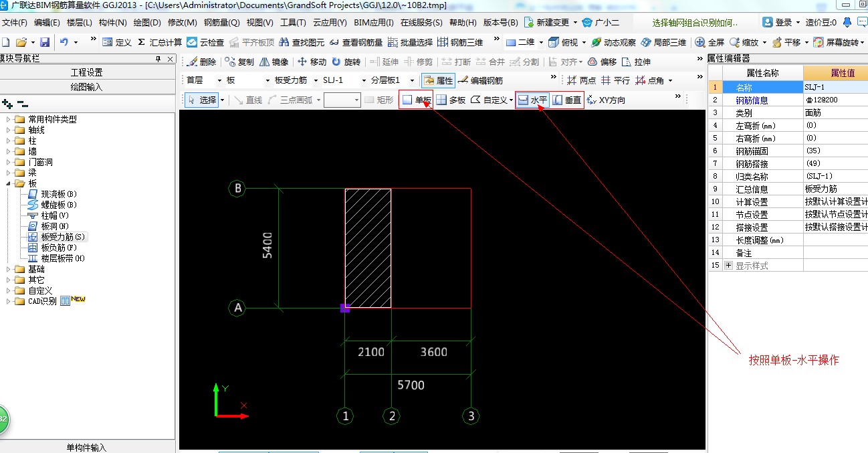The image size is (868, 453).
Task: Open 编辑钢筋 edit rebar tool
Action: tap(481, 80)
